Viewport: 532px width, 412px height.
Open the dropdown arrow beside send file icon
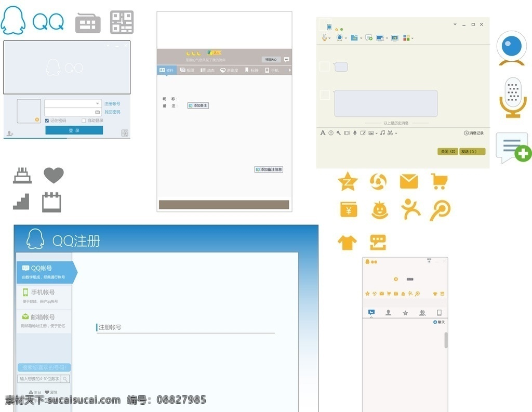coord(361,38)
